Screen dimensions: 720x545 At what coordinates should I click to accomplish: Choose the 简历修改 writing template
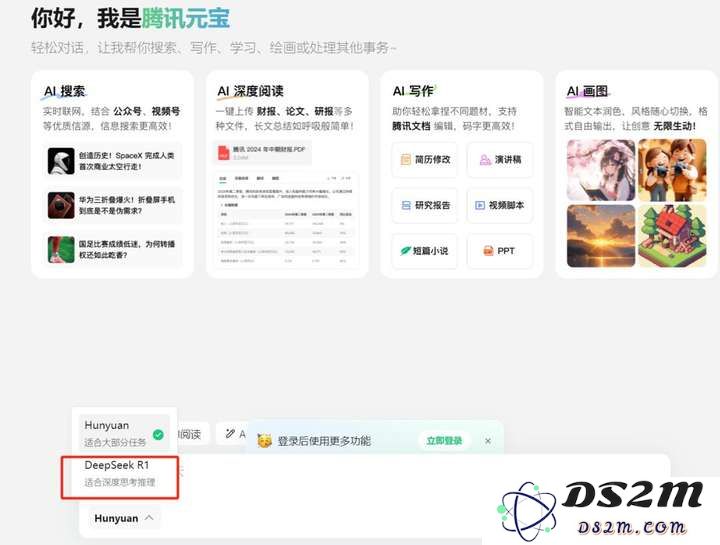pyautogui.click(x=425, y=159)
